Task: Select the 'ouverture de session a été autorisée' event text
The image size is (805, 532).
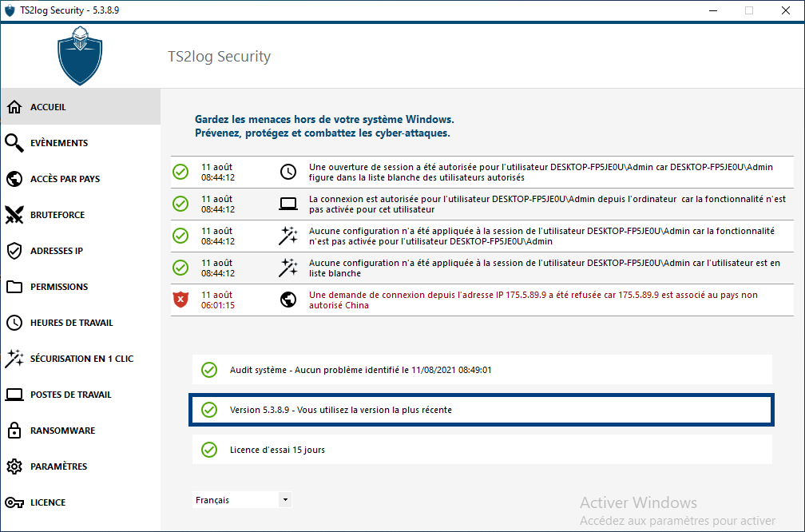Action: (541, 172)
